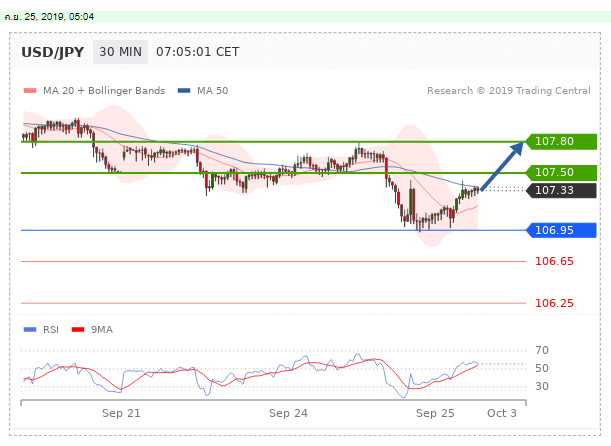The height and width of the screenshot is (446, 611).
Task: Click the Sep 21 date axis label
Action: click(x=121, y=413)
